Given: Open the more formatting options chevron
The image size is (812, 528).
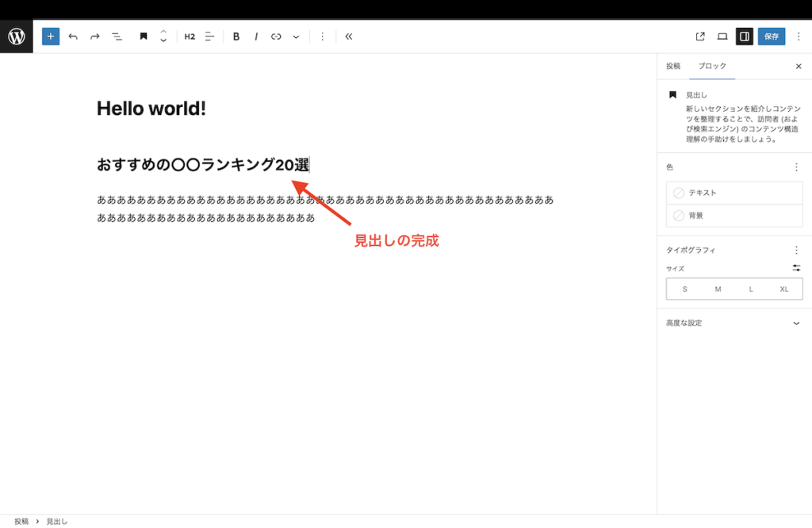Looking at the screenshot, I should pyautogui.click(x=296, y=36).
